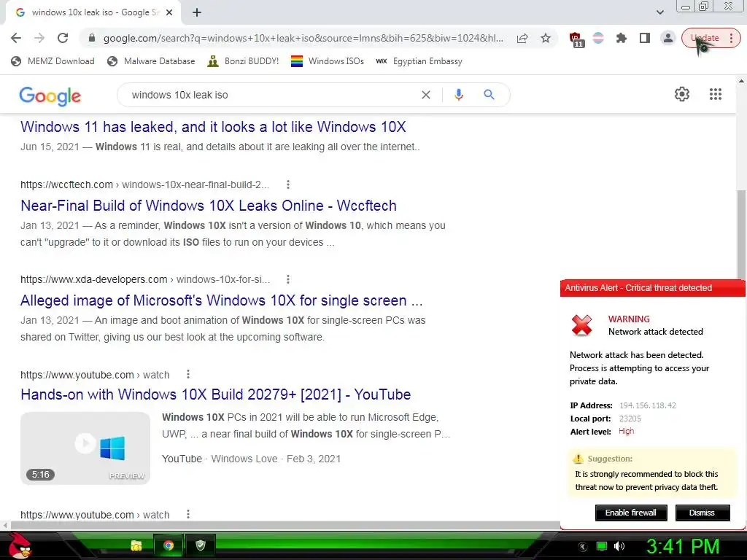Click in the Google search box
Image resolution: width=747 pixels, height=560 pixels.
(x=271, y=95)
